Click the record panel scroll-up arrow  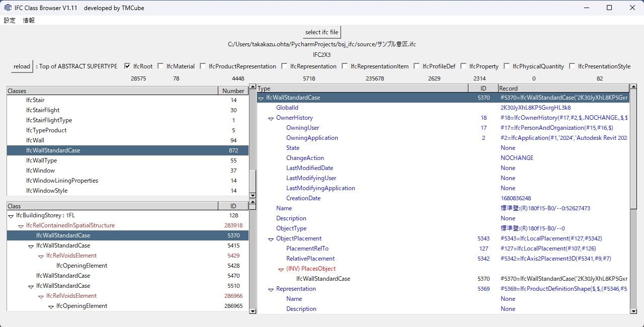point(633,87)
